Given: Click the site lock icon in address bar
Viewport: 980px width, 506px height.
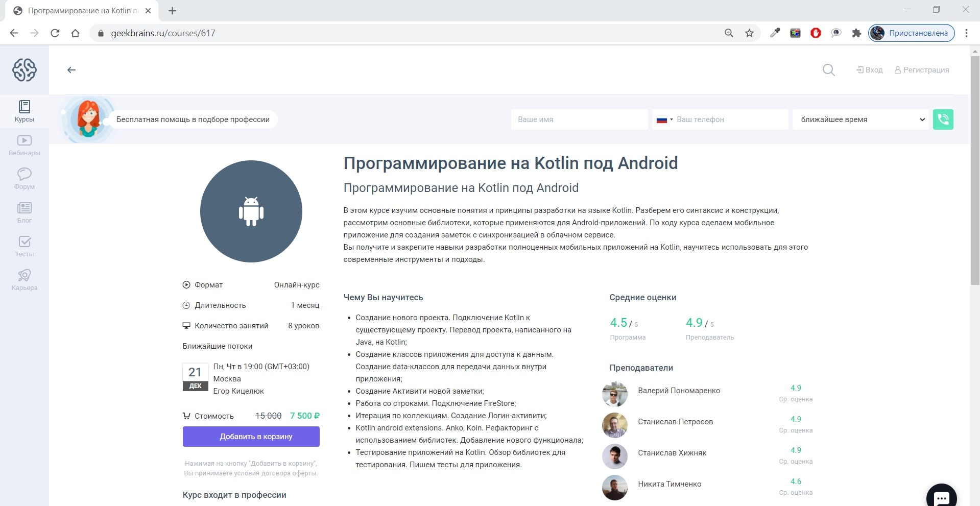Looking at the screenshot, I should tap(101, 33).
